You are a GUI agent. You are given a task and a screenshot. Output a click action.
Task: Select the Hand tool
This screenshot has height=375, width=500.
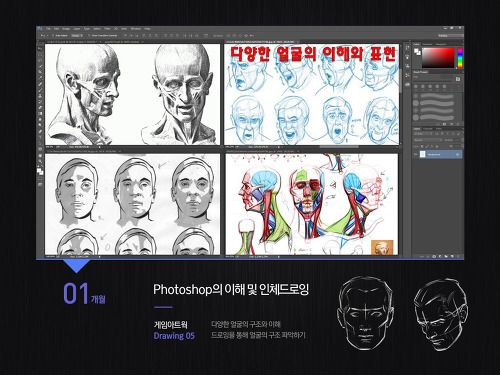click(40, 155)
